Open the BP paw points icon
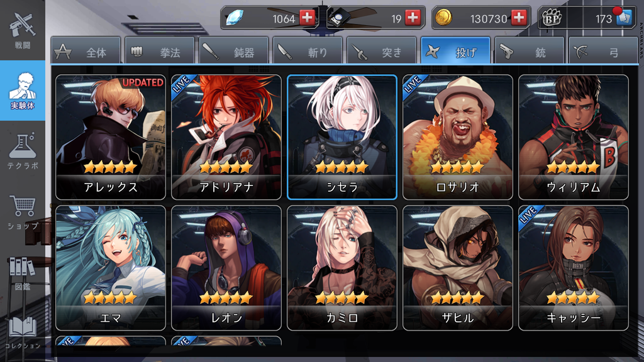 pos(551,18)
